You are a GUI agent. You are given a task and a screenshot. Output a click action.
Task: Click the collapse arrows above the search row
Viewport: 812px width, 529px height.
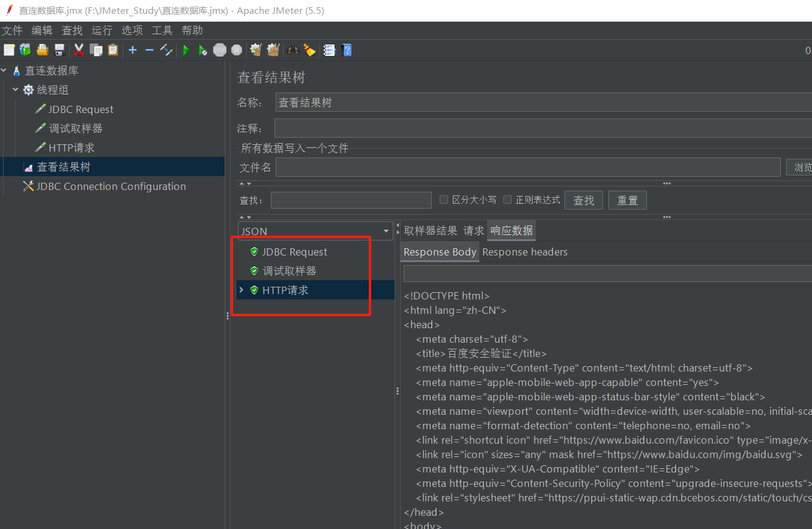coord(245,183)
